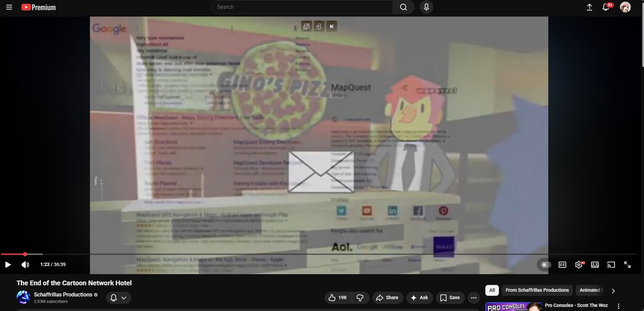
Task: Select From Schaffrillas Productions chip
Action: tap(537, 290)
